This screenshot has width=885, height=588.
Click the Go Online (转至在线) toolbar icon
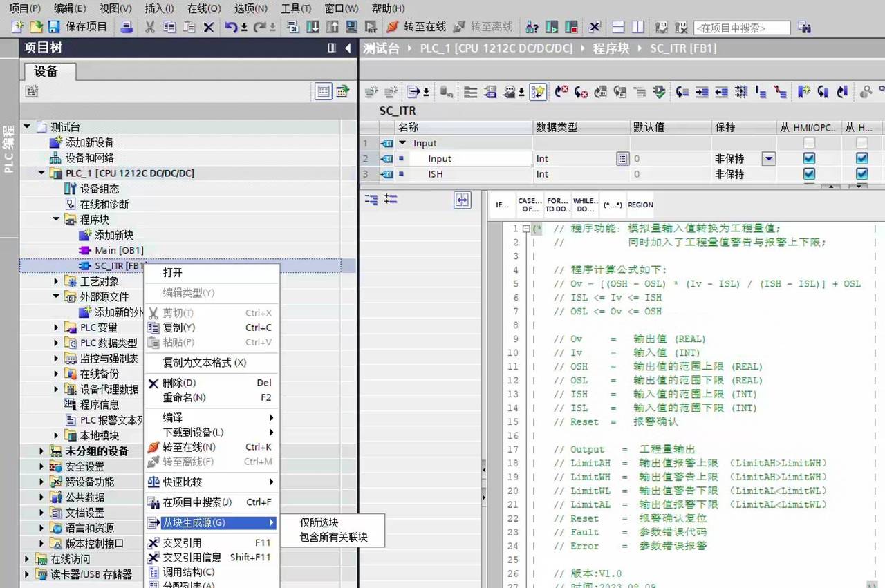(x=393, y=27)
